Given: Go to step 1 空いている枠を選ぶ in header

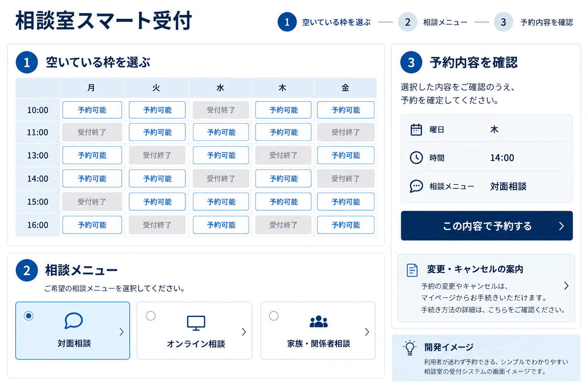Looking at the screenshot, I should [x=324, y=22].
